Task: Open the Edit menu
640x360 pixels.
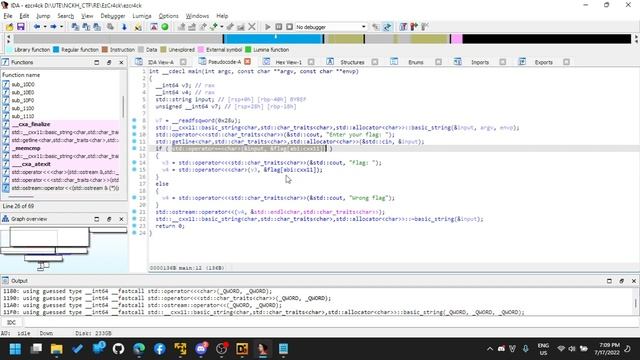Action: pos(24,16)
